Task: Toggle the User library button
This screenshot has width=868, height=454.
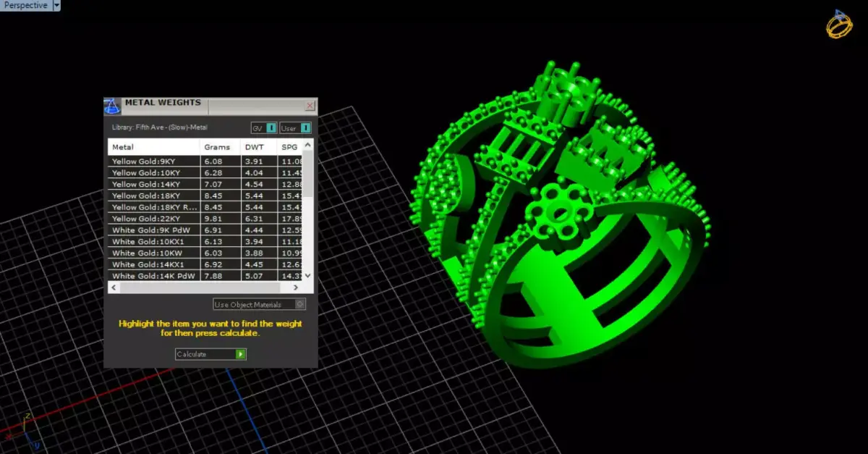Action: coord(296,128)
